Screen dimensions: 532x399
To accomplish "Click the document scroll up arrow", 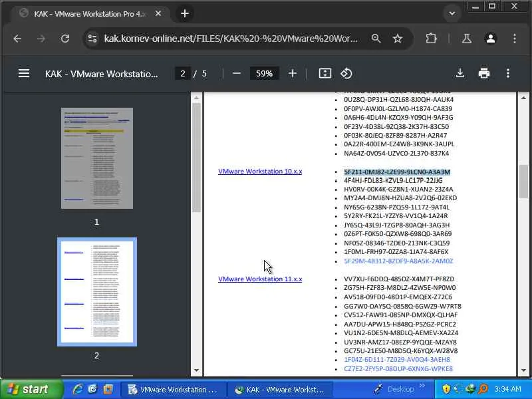I will (523, 98).
